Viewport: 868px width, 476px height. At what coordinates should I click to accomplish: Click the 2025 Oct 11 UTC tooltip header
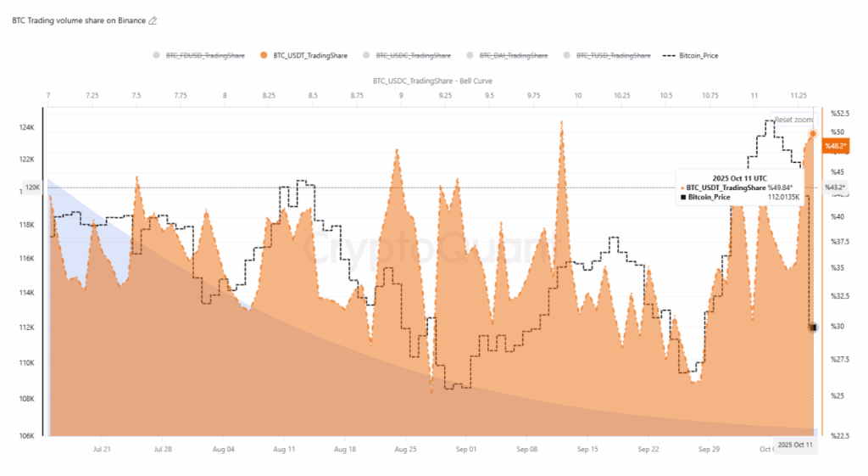(739, 176)
